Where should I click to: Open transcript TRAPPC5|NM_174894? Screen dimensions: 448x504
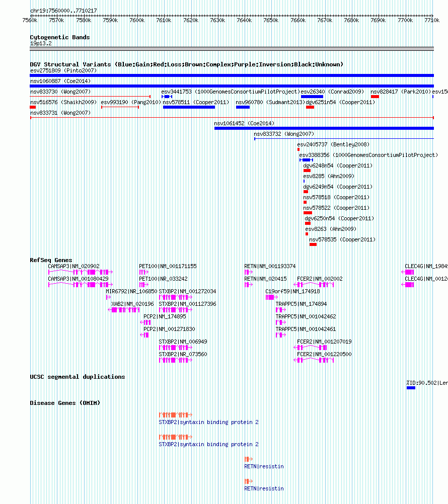(x=302, y=304)
